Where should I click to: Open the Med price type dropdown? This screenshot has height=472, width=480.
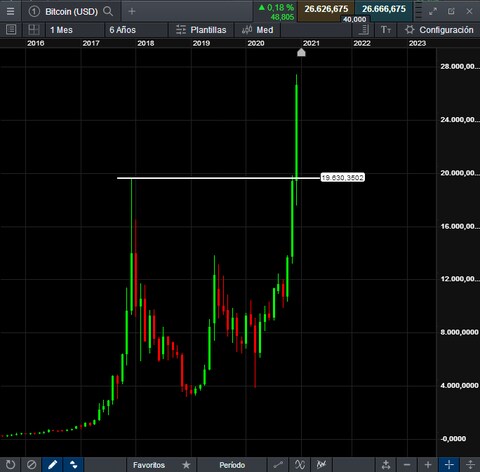click(257, 30)
